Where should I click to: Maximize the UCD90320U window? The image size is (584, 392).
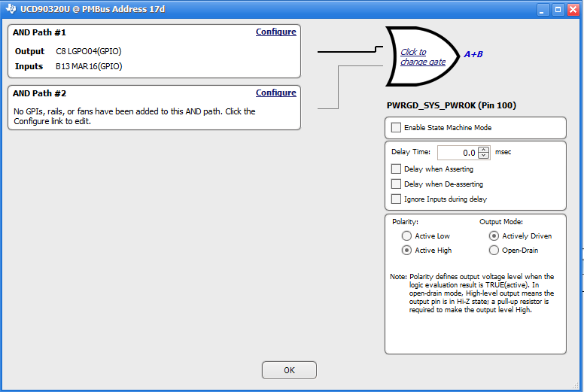coord(558,9)
